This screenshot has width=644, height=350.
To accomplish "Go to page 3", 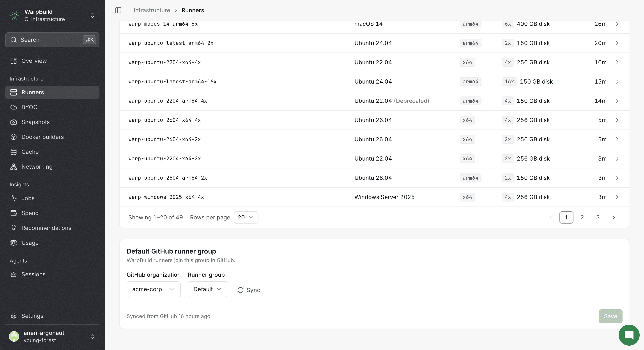I will tap(598, 217).
